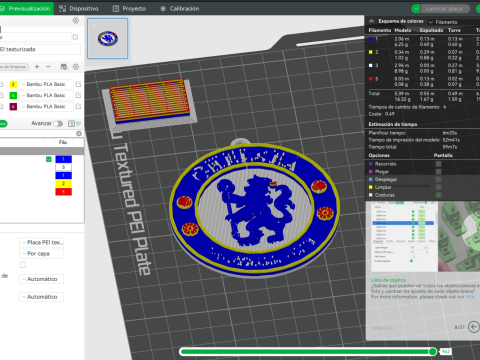Open the Proyecto tab

click(x=129, y=8)
